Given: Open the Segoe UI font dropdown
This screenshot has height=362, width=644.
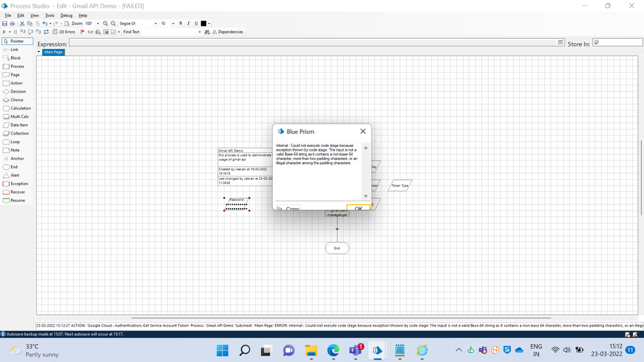Looking at the screenshot, I should [x=155, y=24].
